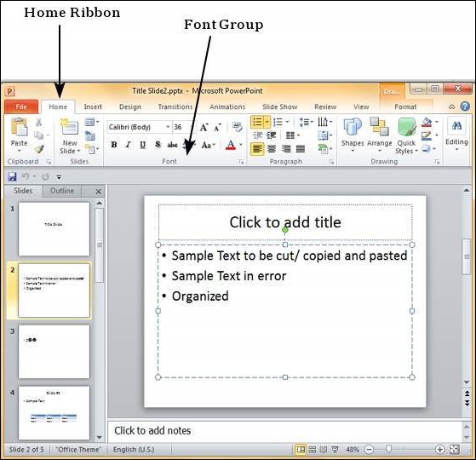Image resolution: width=476 pixels, height=460 pixels.
Task: Switch to the Insert tab
Action: pyautogui.click(x=93, y=106)
